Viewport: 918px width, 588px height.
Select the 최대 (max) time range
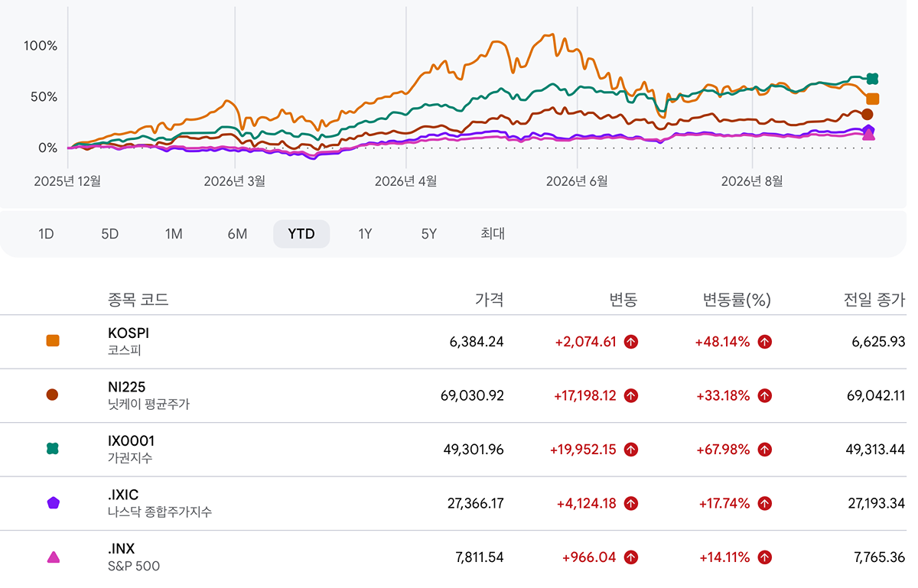click(x=493, y=234)
